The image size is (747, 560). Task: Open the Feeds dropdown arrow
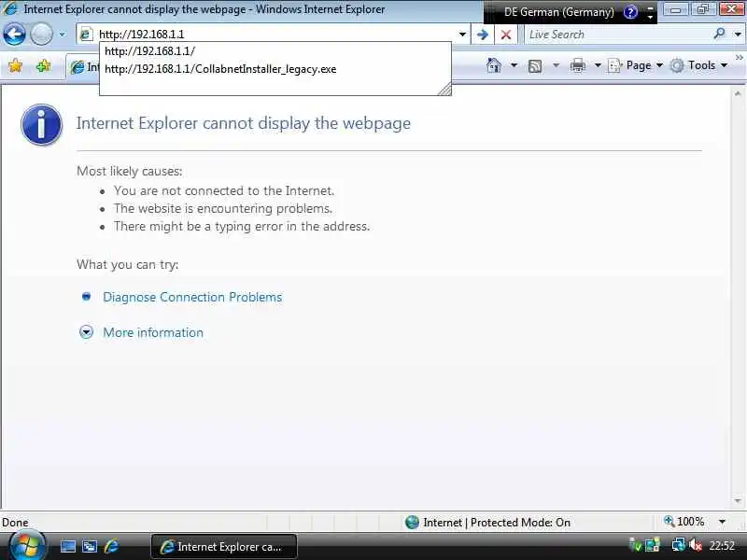[556, 65]
